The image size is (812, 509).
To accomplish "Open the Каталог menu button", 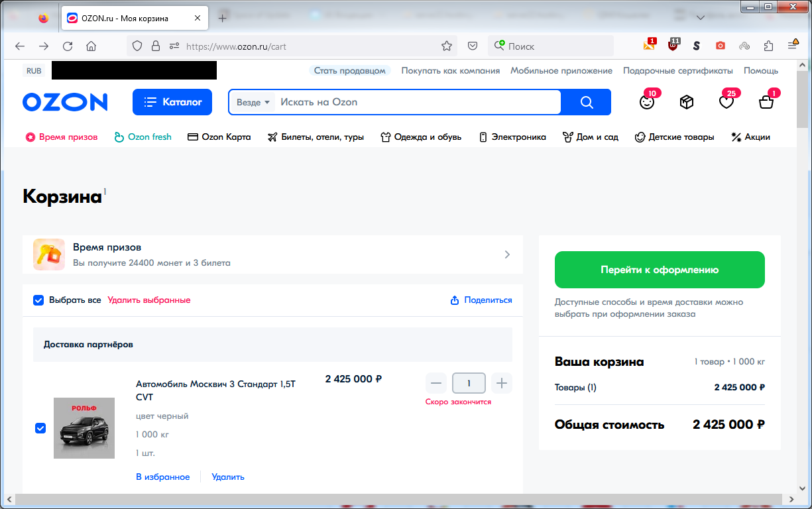I will click(172, 102).
